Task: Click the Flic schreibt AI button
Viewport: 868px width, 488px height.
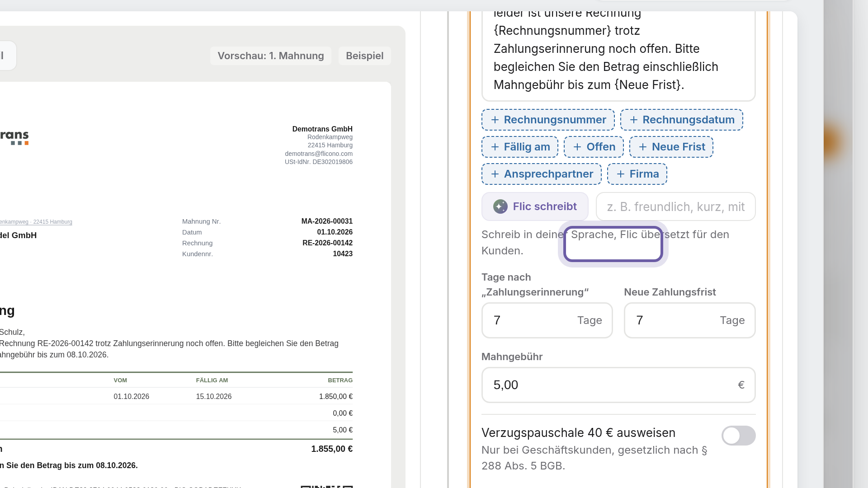Action: [x=535, y=206]
